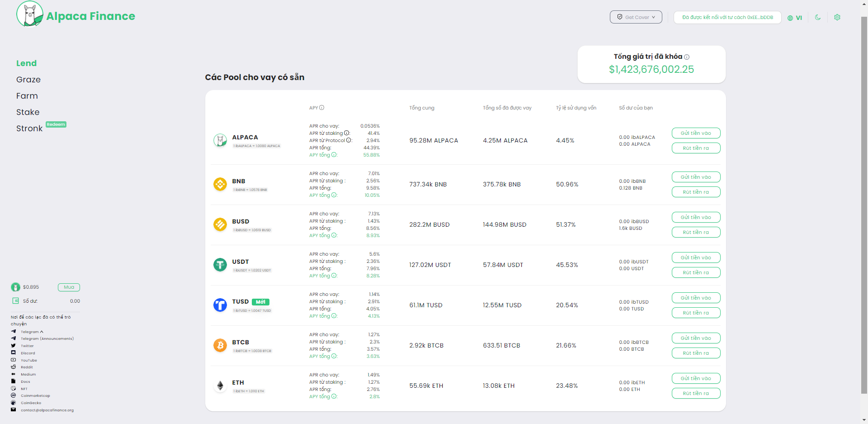The height and width of the screenshot is (424, 868).
Task: Open the Get Cover dropdown
Action: (636, 17)
